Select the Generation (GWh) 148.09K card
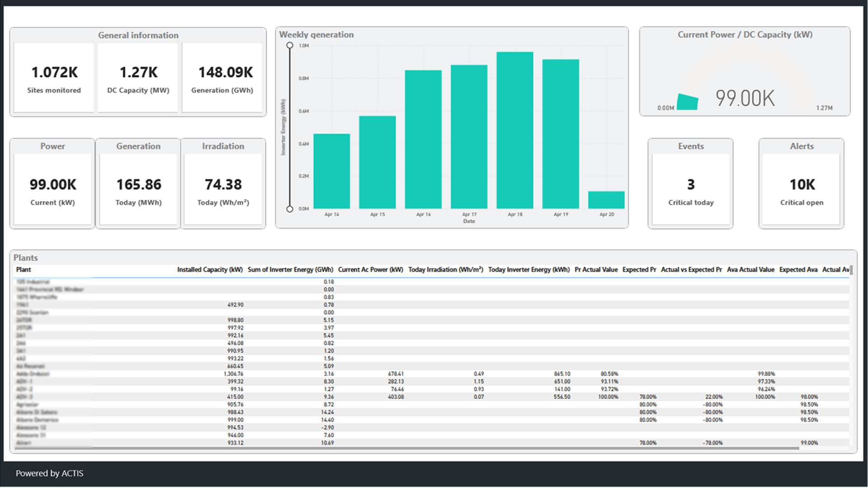Viewport: 868px width, 488px height. (x=222, y=77)
